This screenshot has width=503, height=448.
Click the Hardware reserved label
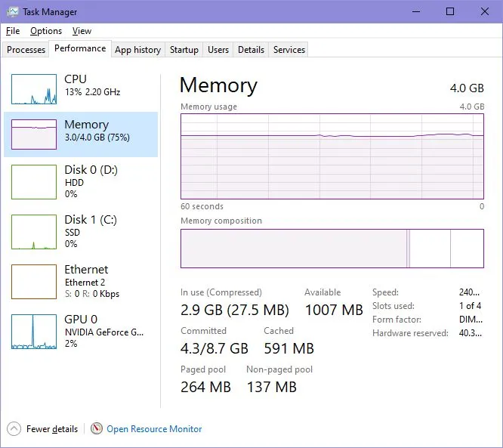(x=410, y=333)
